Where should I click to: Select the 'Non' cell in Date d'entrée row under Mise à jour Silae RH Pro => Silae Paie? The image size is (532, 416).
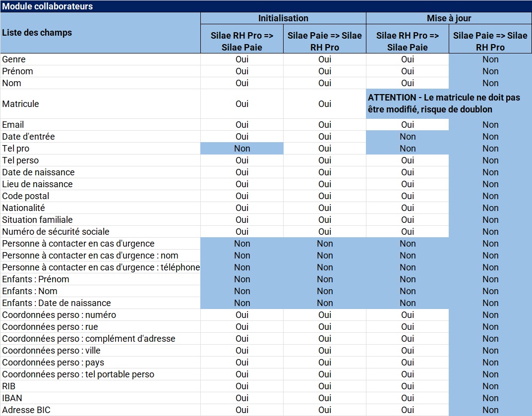point(408,137)
